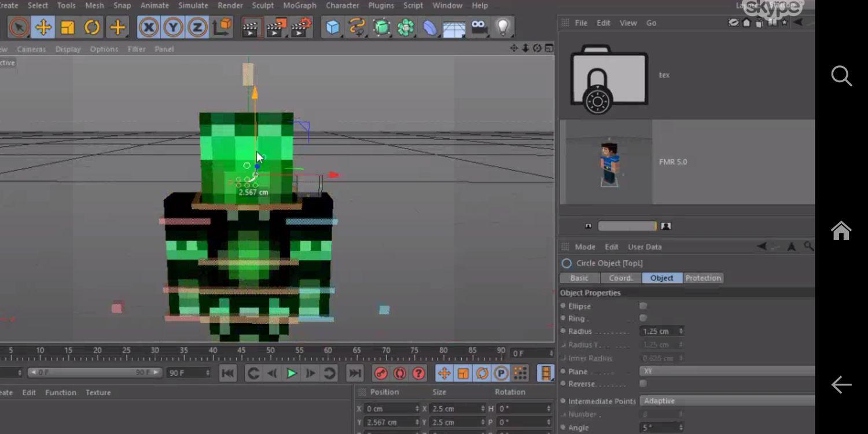868x434 pixels.
Task: Open material manager Texture menu
Action: click(x=98, y=392)
